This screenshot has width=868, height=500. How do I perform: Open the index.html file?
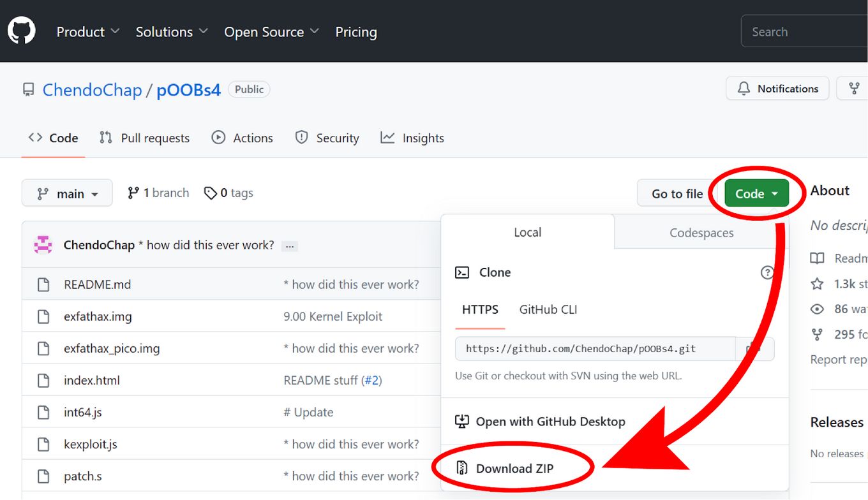click(x=92, y=380)
